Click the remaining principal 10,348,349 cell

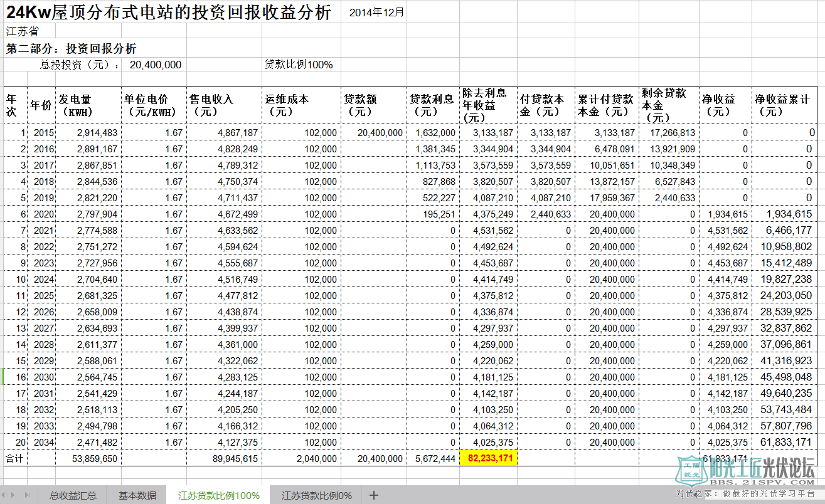click(668, 165)
